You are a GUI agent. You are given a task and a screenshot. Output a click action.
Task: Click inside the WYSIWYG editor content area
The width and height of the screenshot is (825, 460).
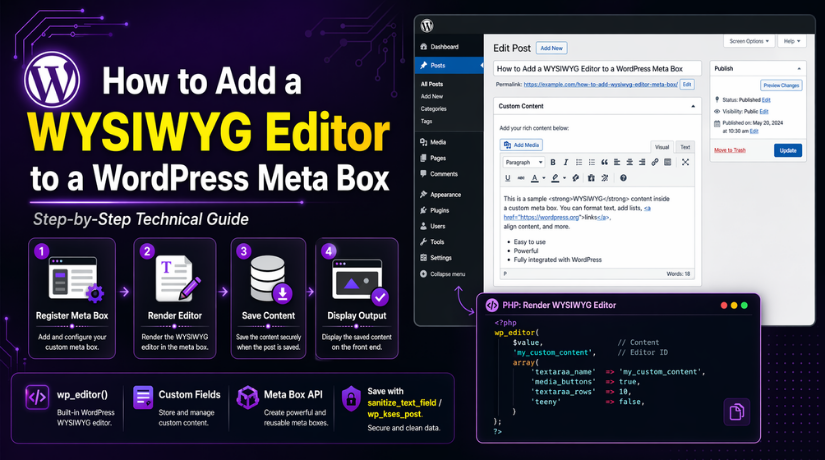click(x=597, y=228)
